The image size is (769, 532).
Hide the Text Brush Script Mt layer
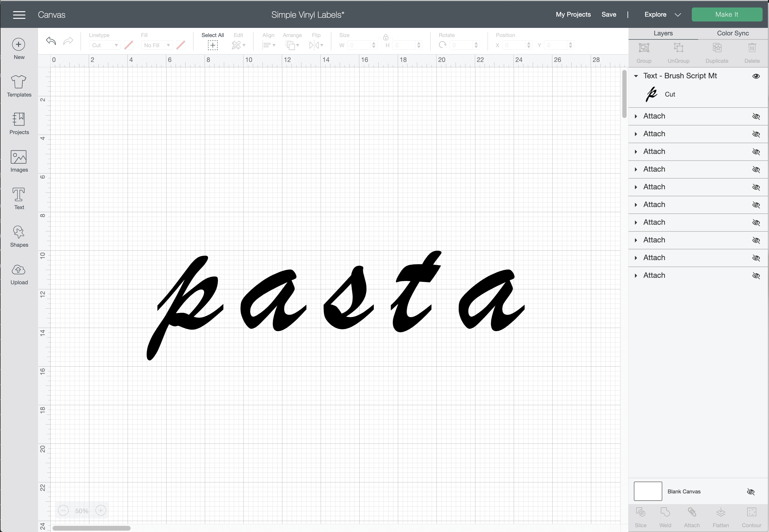click(756, 76)
